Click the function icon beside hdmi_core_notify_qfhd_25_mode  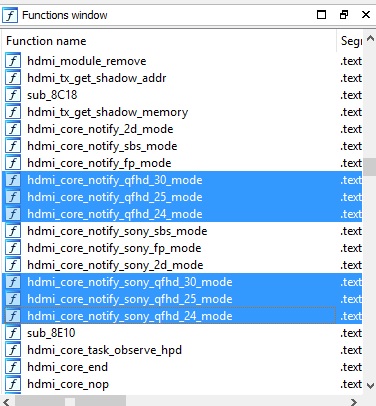coord(13,197)
